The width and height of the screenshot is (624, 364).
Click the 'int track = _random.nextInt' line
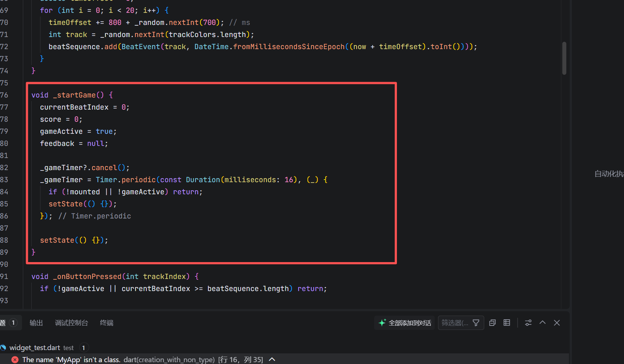[x=151, y=34]
